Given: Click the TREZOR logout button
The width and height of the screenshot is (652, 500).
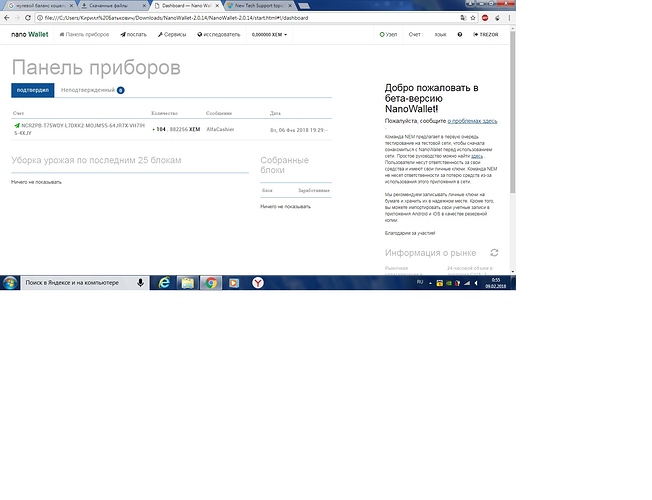Looking at the screenshot, I should (x=485, y=35).
